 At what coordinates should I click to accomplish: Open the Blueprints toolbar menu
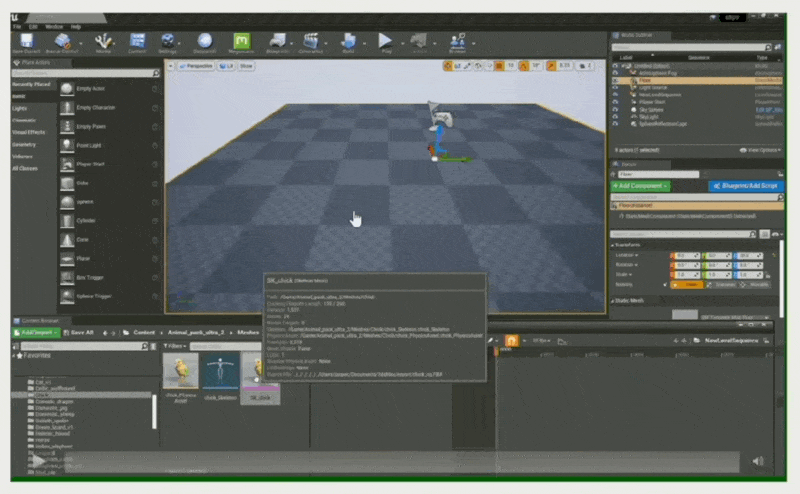[x=278, y=41]
